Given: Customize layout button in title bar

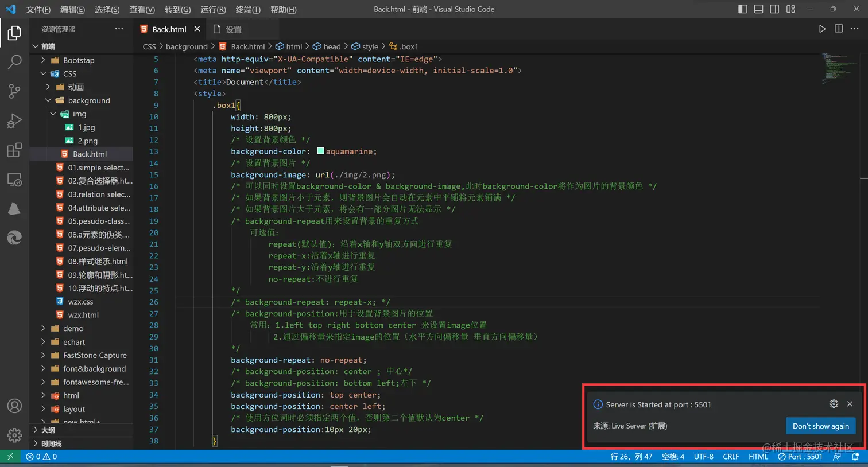Looking at the screenshot, I should (x=790, y=9).
